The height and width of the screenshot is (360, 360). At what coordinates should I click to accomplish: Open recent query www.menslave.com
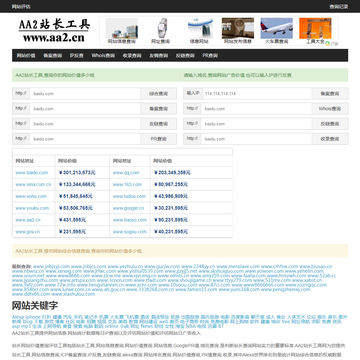pyautogui.click(x=238, y=266)
